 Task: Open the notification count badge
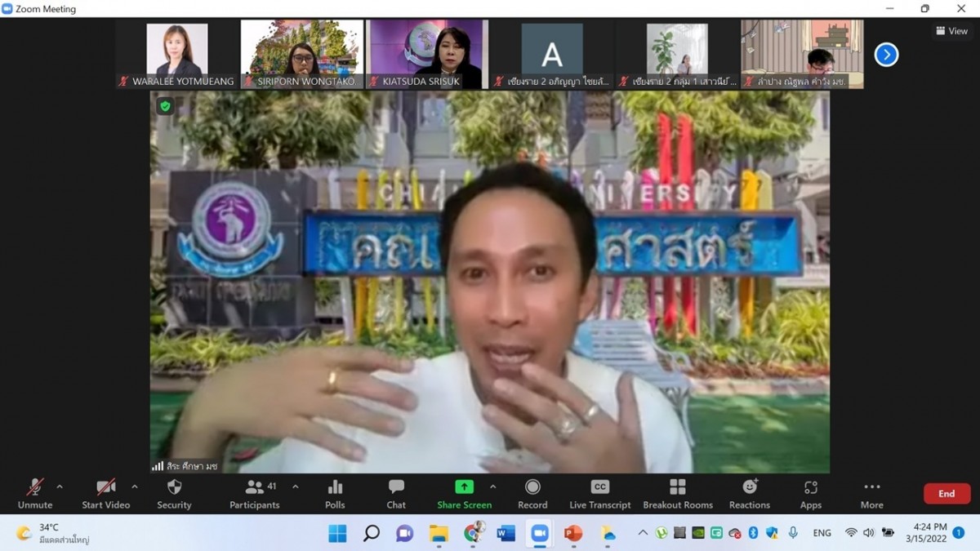click(x=959, y=533)
